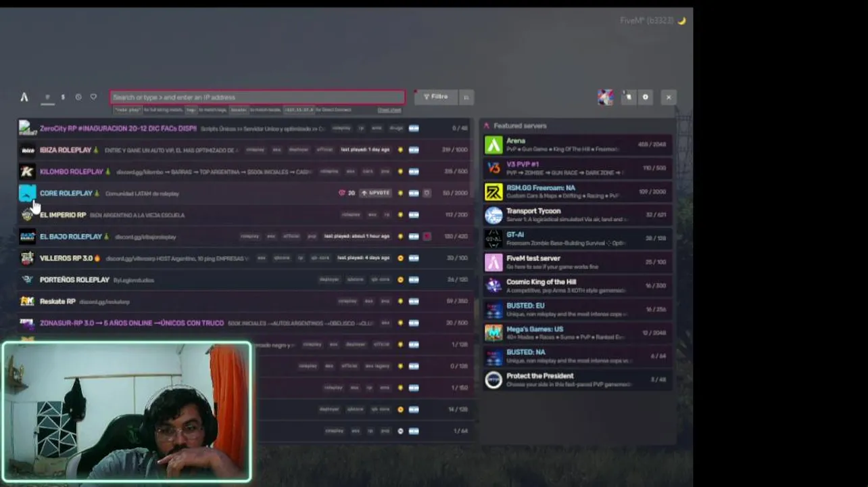Click the RSM.GG yellow server icon
Screen dimensions: 868x487
click(x=493, y=192)
